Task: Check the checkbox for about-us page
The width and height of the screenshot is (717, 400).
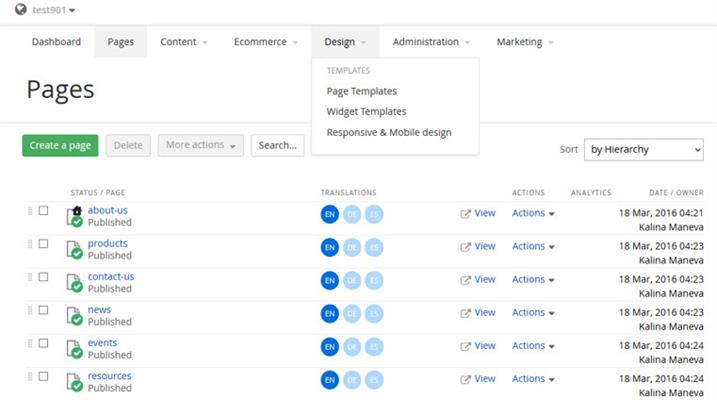Action: (43, 211)
